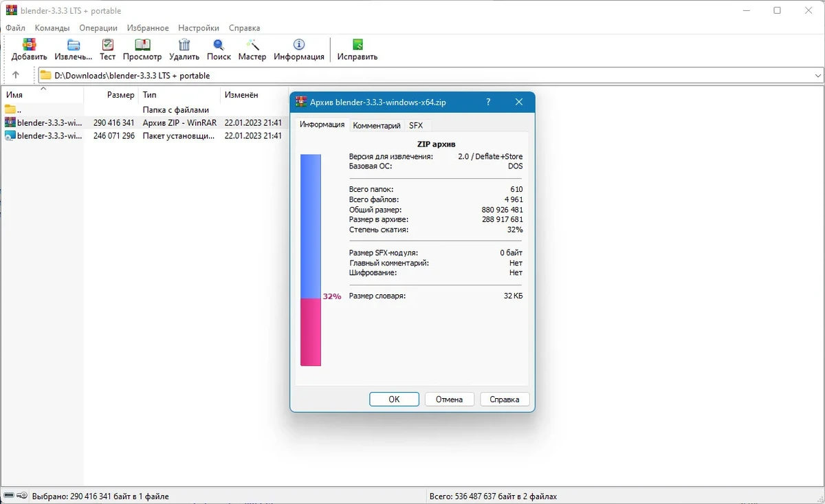Switch to the Информация tab
Screen dimensions: 825x504
pyautogui.click(x=322, y=124)
